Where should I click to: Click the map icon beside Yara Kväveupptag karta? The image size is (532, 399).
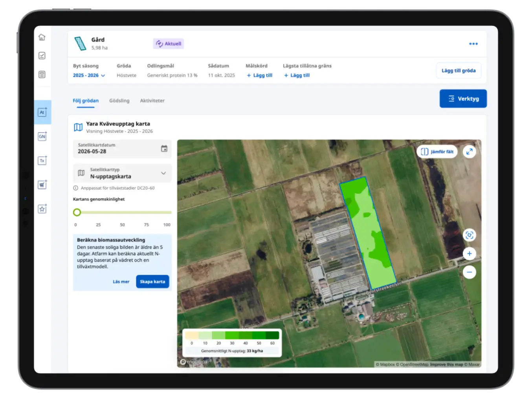pos(78,127)
